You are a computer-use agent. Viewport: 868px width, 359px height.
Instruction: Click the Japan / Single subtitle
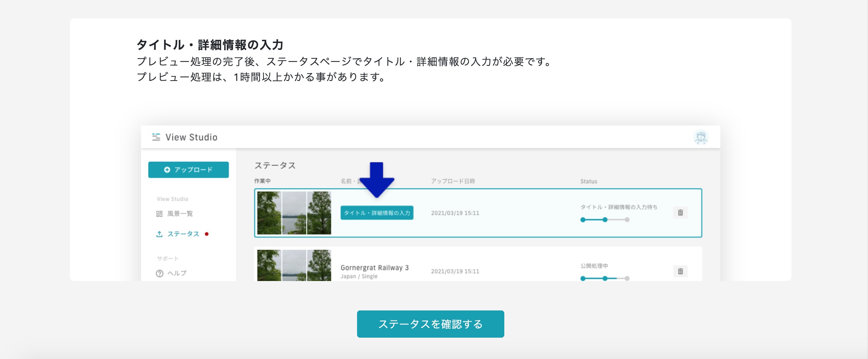[359, 277]
